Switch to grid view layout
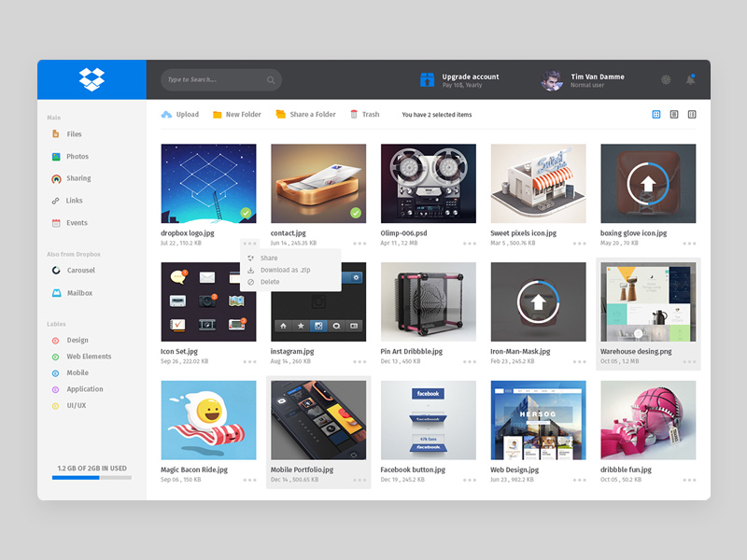The height and width of the screenshot is (560, 747). [656, 115]
